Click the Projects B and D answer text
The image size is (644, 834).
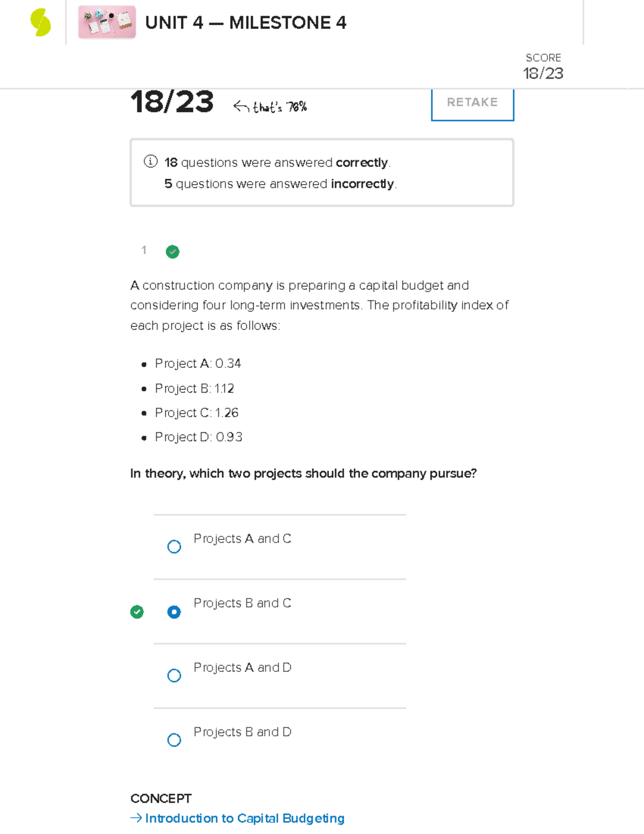[x=243, y=732]
